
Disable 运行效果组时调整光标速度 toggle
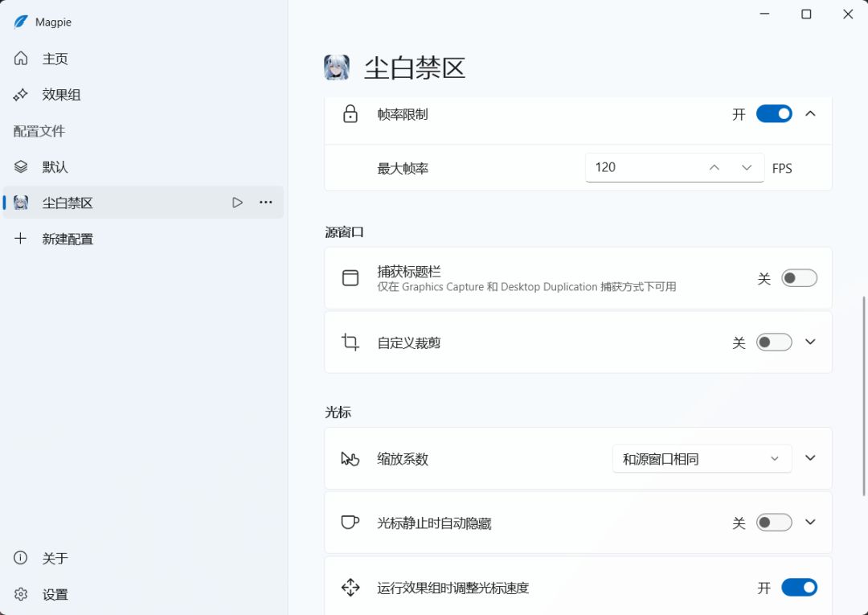pyautogui.click(x=799, y=588)
